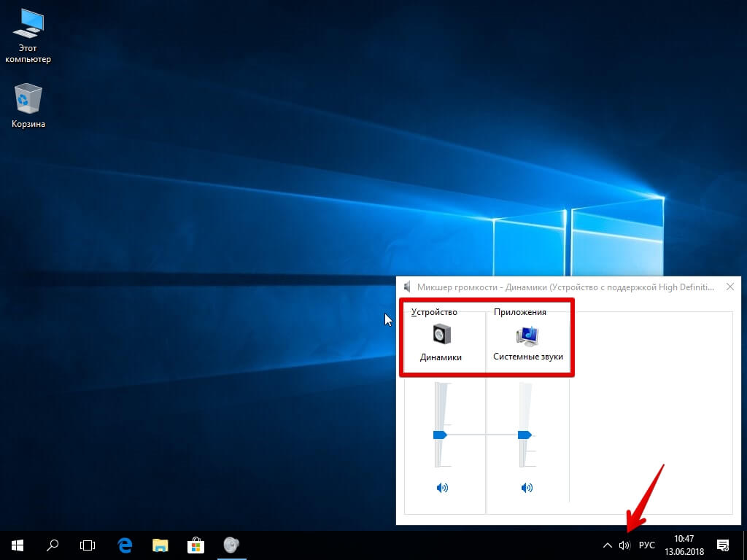Click the Динамики device icon in mixer
The width and height of the screenshot is (747, 560).
coord(441,335)
